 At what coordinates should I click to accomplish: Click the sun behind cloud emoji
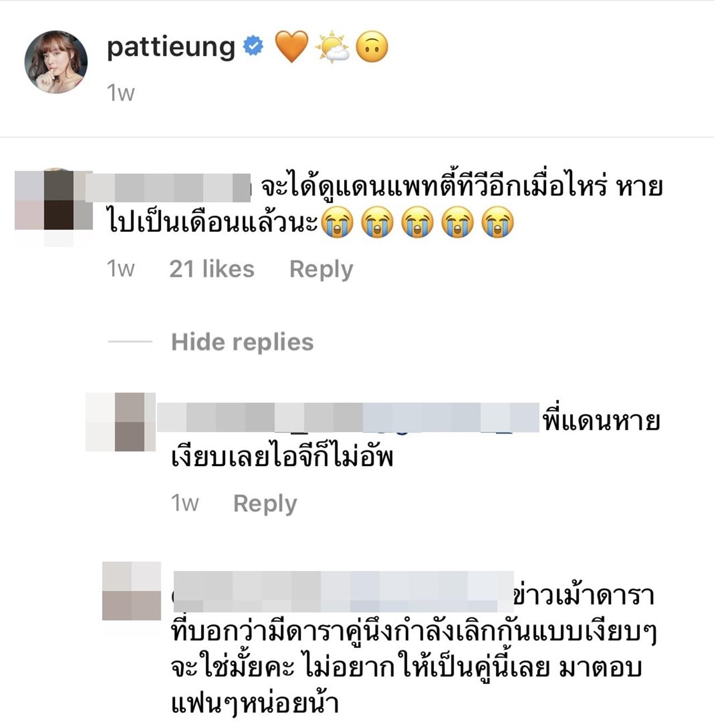[332, 47]
